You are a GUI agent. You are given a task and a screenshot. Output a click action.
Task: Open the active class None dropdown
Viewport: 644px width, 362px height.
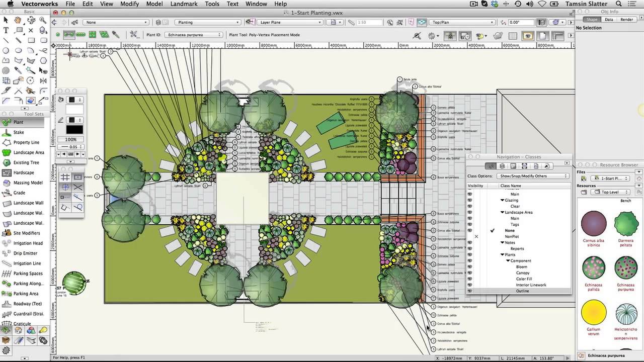[x=117, y=23]
